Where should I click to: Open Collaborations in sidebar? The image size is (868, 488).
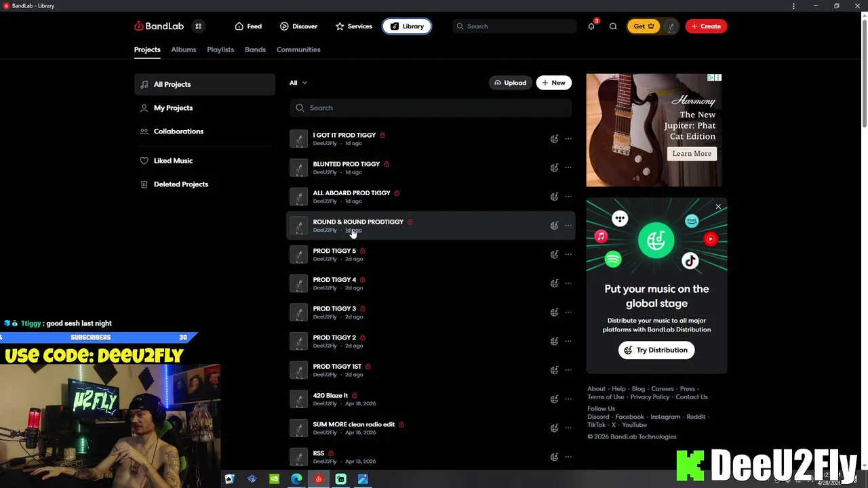[x=204, y=131]
